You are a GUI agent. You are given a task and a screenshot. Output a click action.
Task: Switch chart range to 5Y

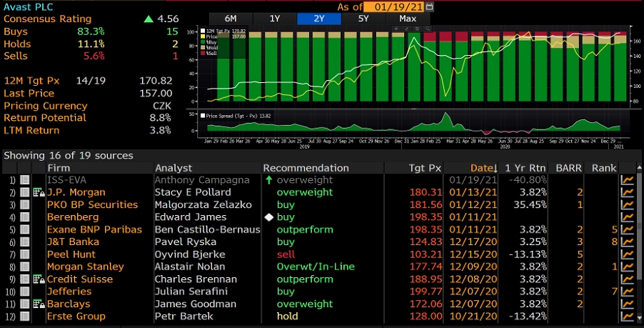click(363, 19)
